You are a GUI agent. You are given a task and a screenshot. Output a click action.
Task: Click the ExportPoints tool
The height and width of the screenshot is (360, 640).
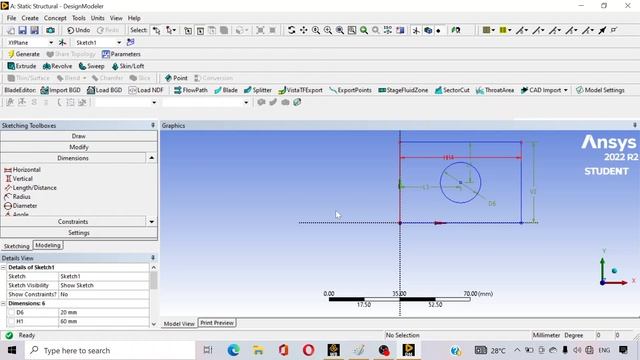[350, 90]
